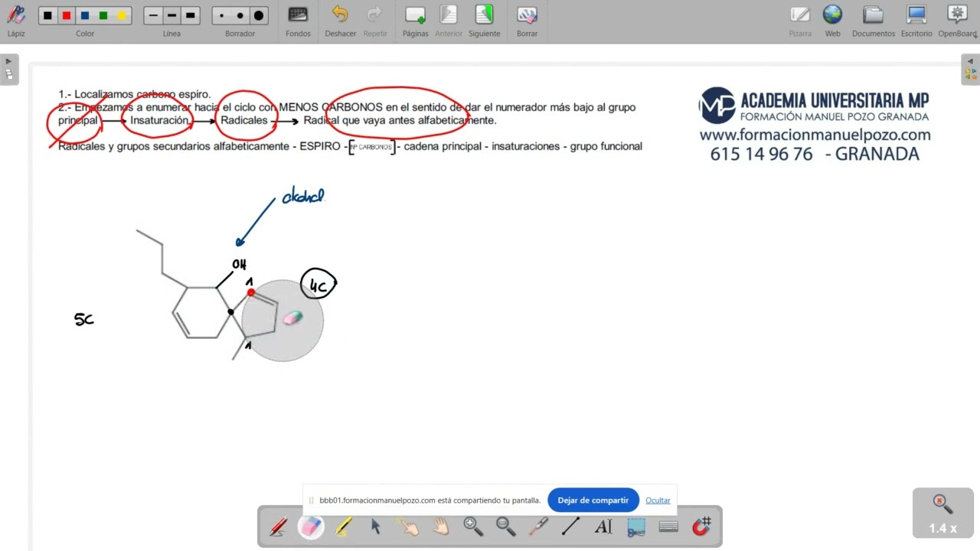
Task: Click Deshacer to undo last stroke
Action: [x=340, y=21]
